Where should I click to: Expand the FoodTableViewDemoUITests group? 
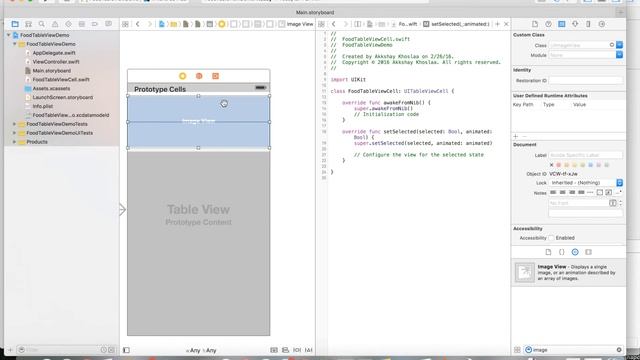tap(15, 133)
